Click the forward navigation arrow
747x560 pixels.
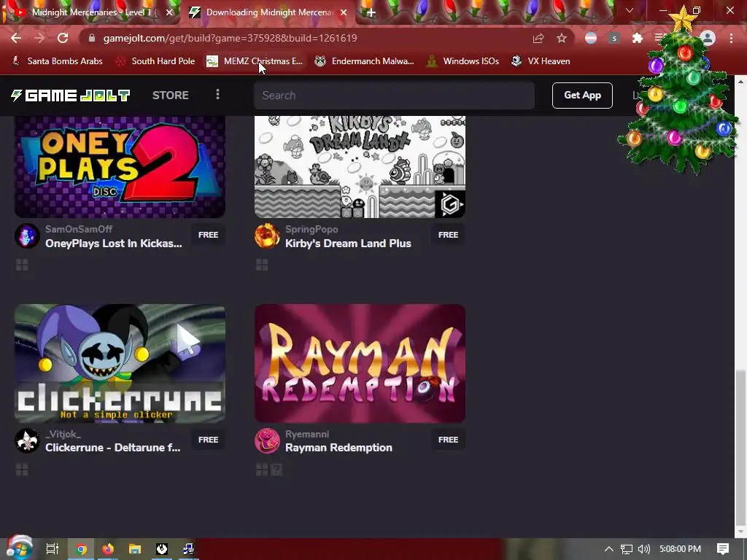click(39, 38)
